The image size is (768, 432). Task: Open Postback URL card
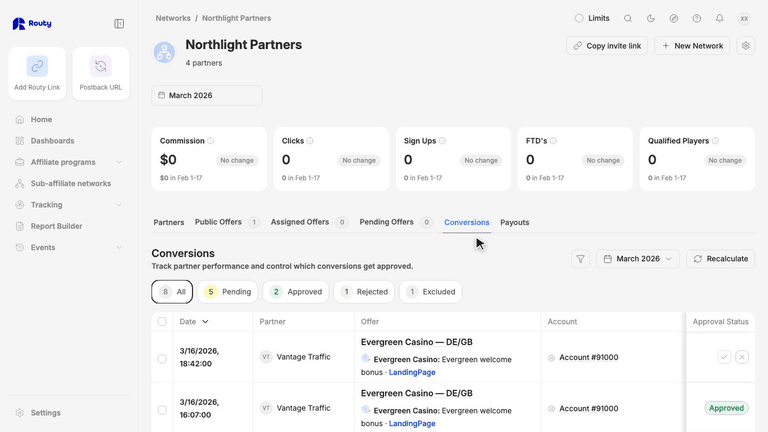(101, 73)
